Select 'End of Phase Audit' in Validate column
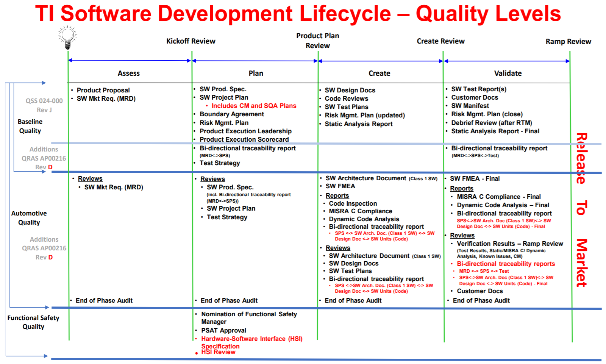 pos(481,300)
